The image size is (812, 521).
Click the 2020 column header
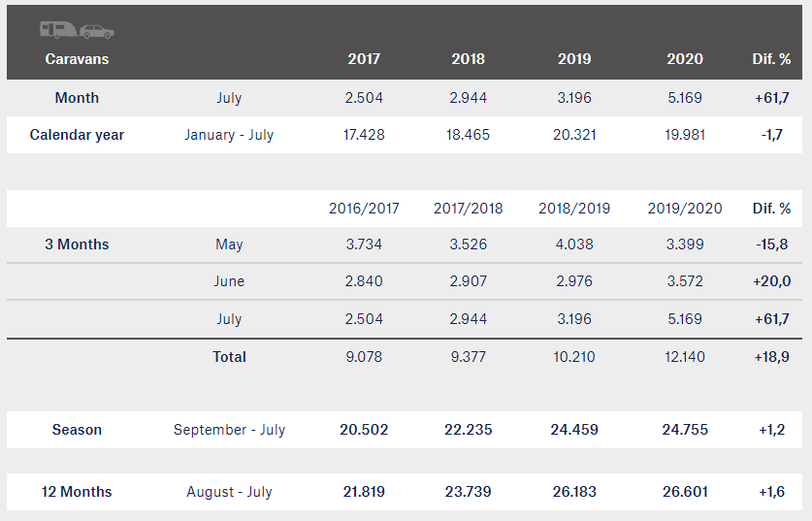click(685, 59)
